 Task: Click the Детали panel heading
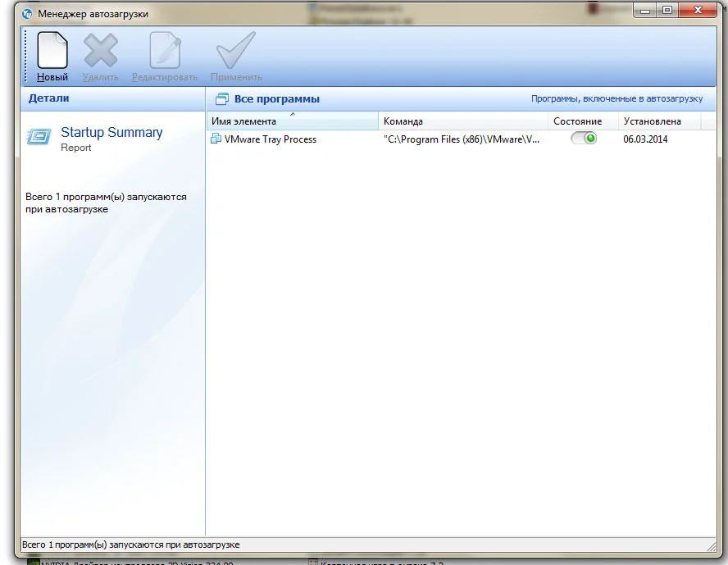[48, 98]
